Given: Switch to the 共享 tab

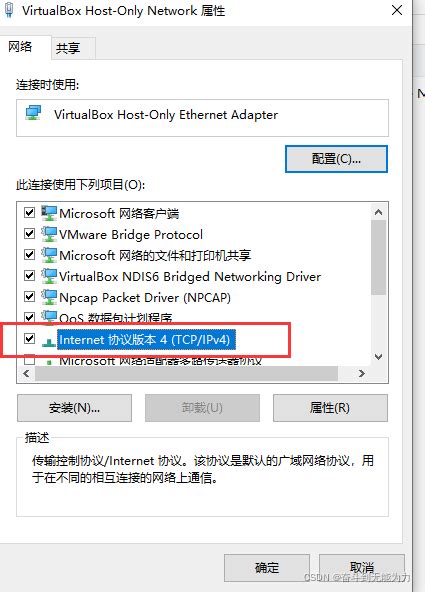Looking at the screenshot, I should tap(68, 48).
